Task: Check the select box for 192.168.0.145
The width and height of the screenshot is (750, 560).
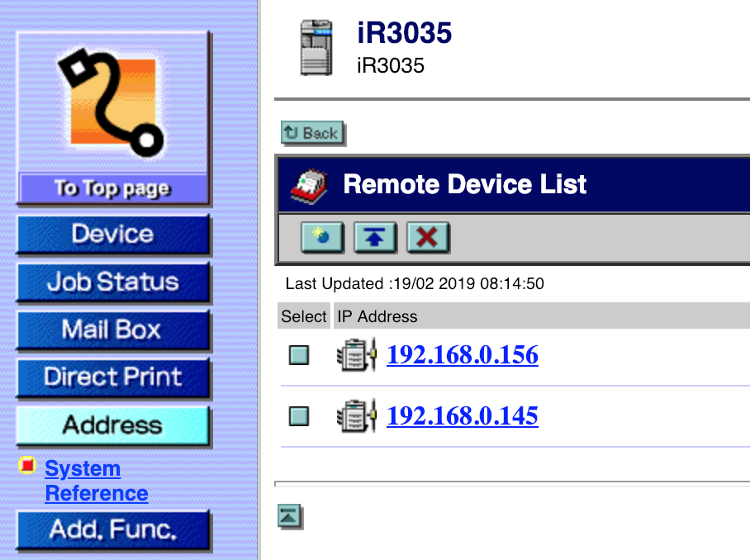Action: pyautogui.click(x=298, y=415)
